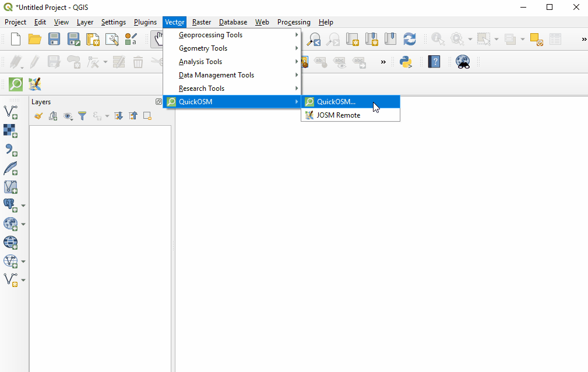Add SpatiaLite layer with the feather icon
The image size is (588, 372).
pyautogui.click(x=10, y=169)
